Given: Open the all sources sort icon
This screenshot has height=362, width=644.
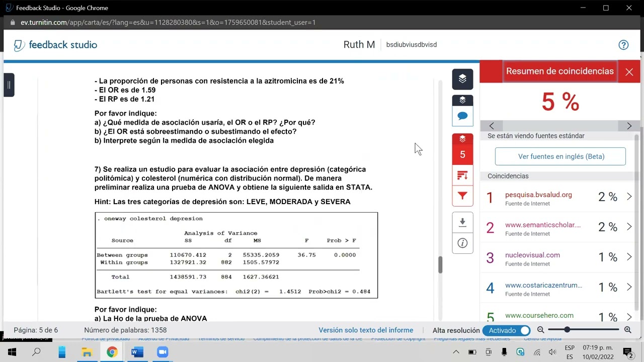Looking at the screenshot, I should 462,175.
